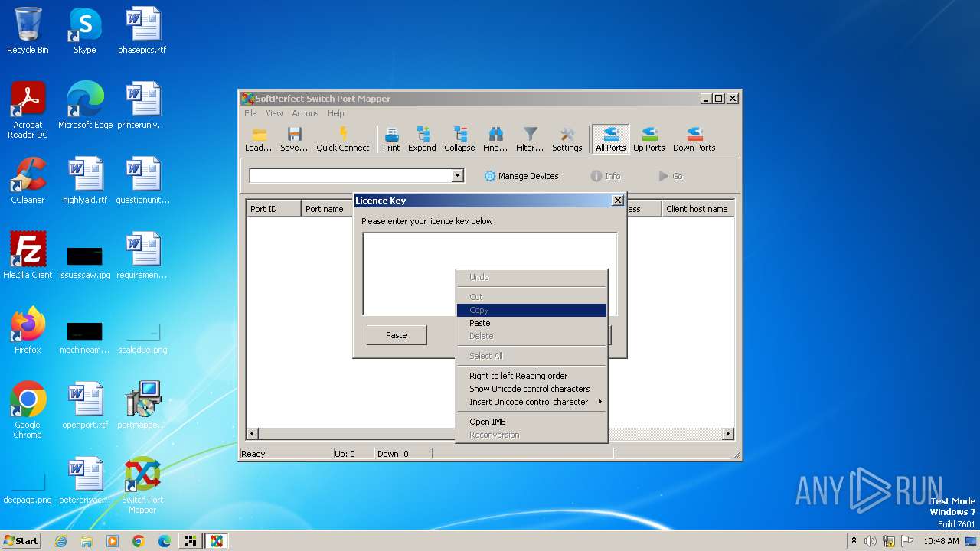
Task: Select the highlyaid.rtf desktop file
Action: [x=85, y=181]
